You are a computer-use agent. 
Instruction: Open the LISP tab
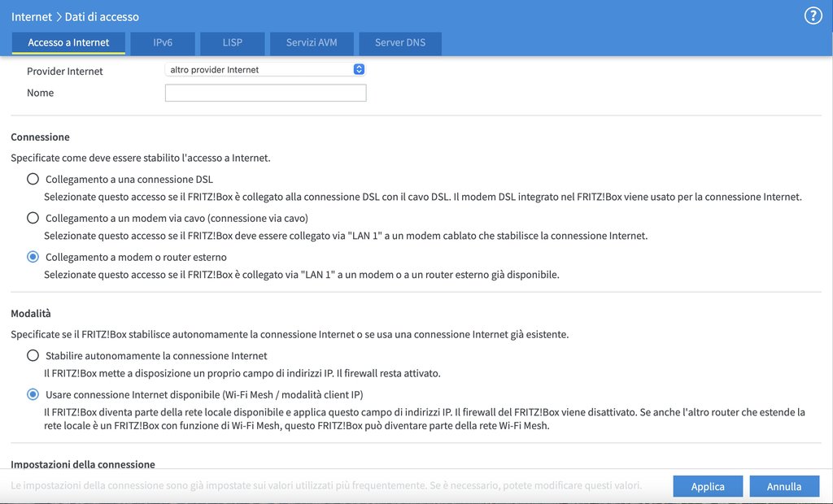click(x=232, y=42)
